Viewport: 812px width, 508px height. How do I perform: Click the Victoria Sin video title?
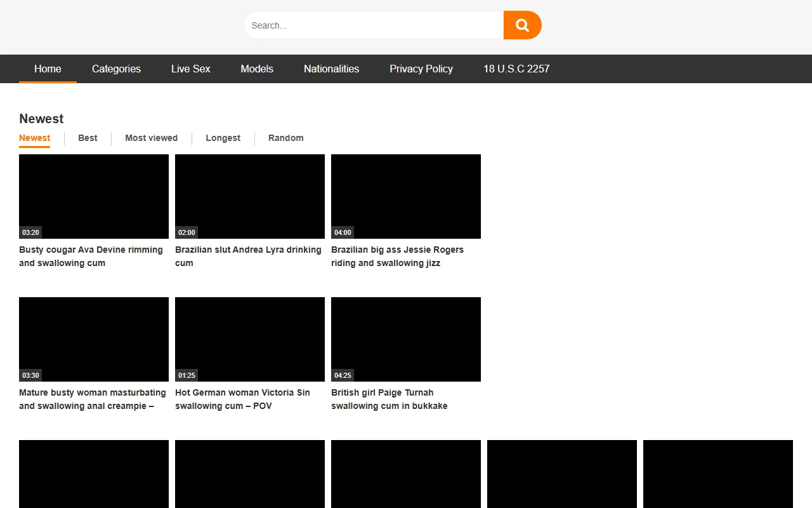243,399
